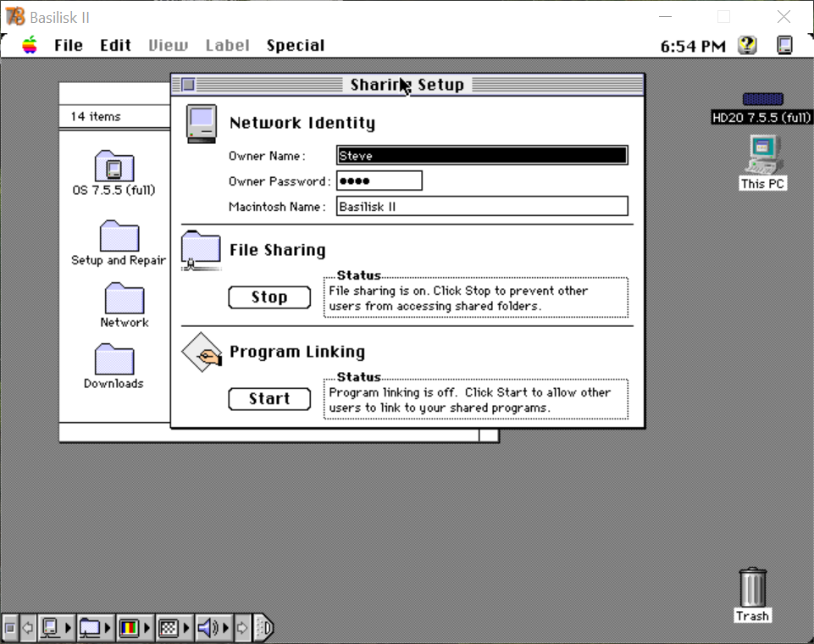Close the Control Strip using its close box

click(10, 628)
